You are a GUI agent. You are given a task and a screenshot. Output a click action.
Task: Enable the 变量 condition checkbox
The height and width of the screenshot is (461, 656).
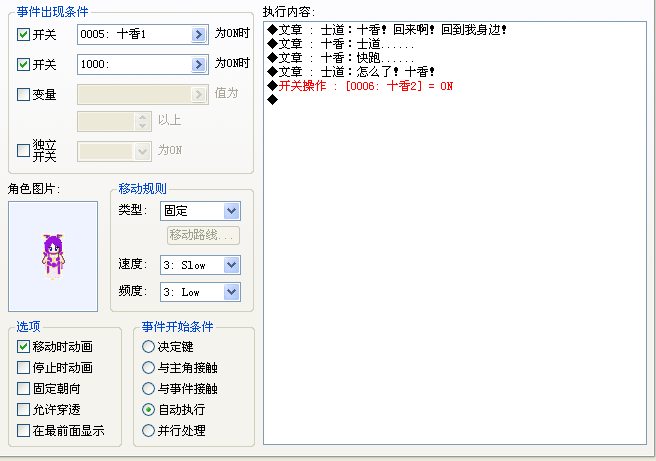point(23,95)
